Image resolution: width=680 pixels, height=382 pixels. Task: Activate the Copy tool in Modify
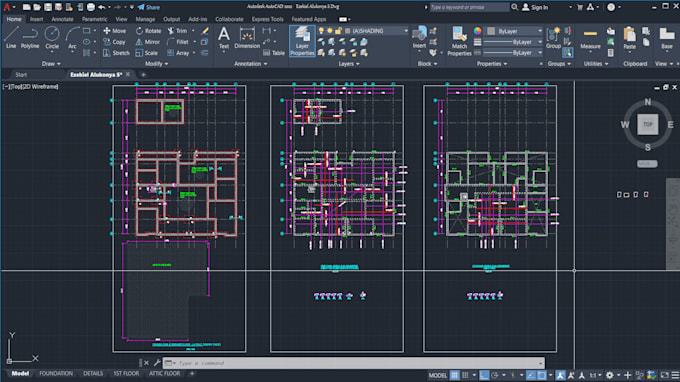pyautogui.click(x=114, y=42)
